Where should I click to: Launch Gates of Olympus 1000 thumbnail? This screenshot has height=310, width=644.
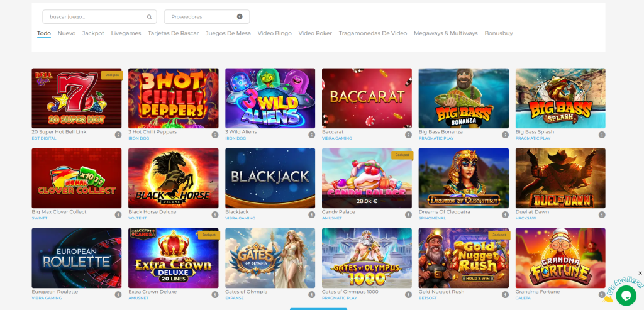click(x=367, y=258)
